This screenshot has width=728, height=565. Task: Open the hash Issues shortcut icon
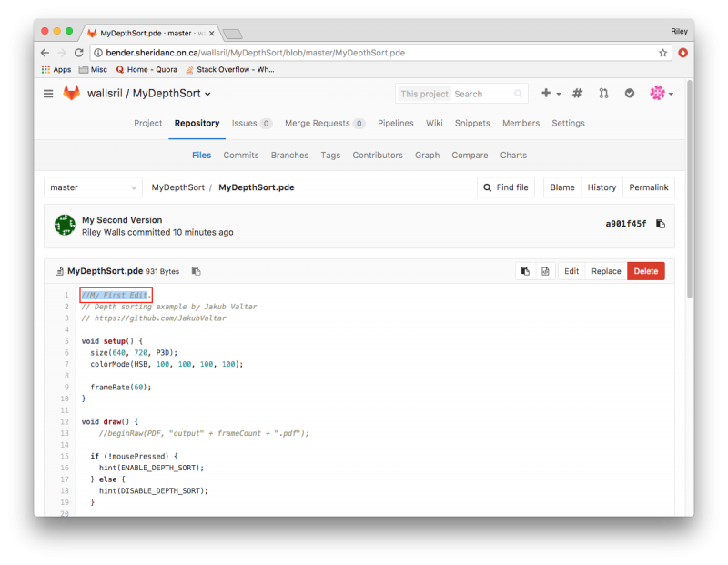(x=577, y=94)
